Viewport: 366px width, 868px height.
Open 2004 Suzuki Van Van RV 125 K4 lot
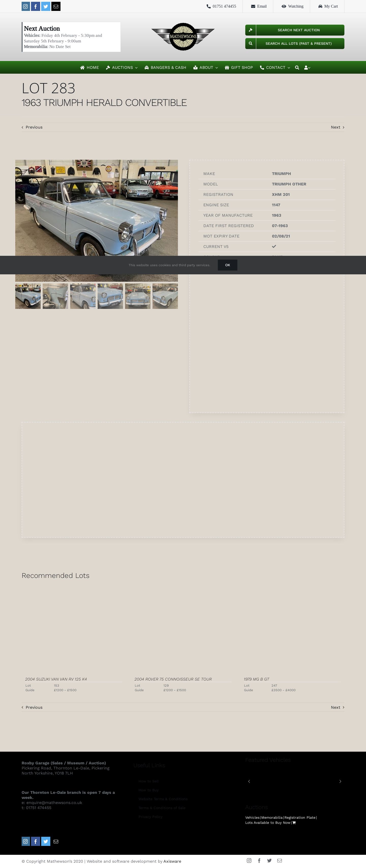pos(56,679)
